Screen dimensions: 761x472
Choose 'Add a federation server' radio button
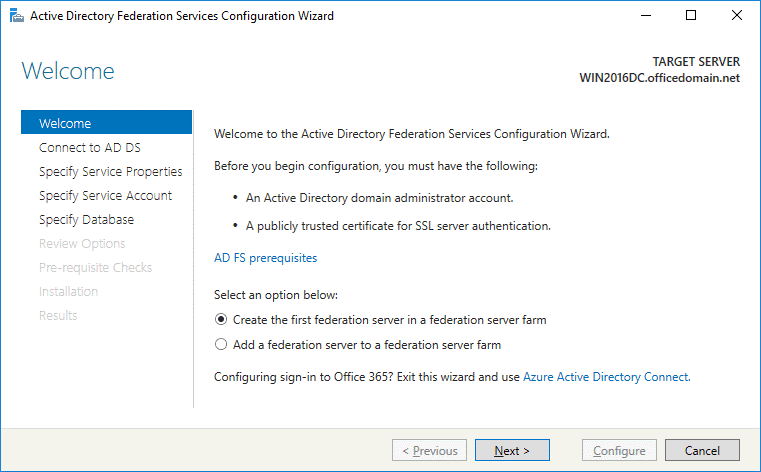coord(222,345)
